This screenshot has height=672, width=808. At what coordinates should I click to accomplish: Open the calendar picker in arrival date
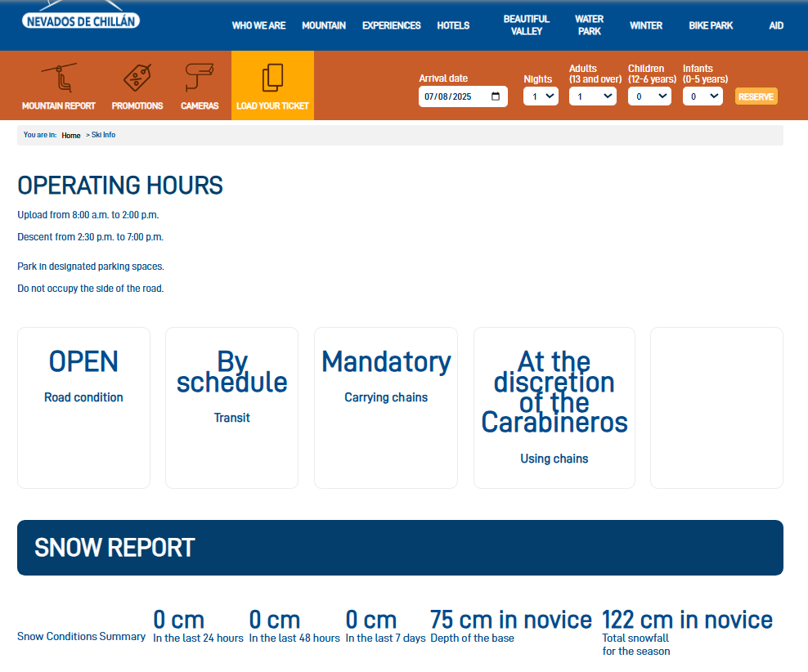tap(496, 96)
